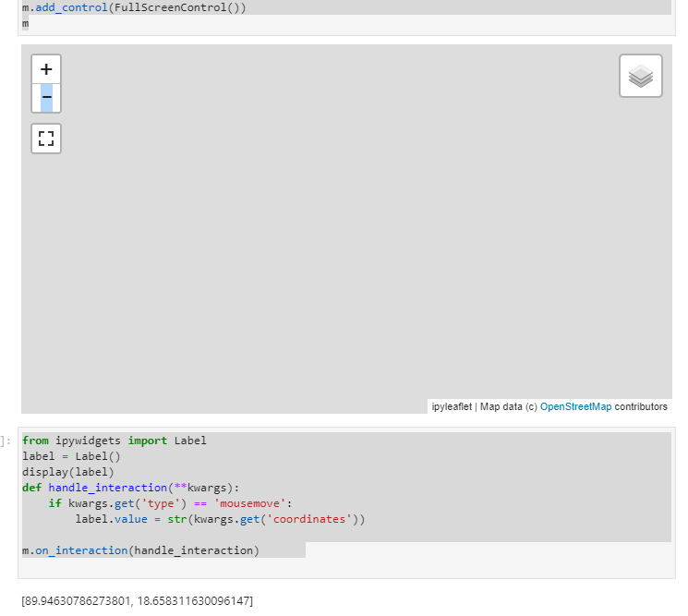The width and height of the screenshot is (688, 616).
Task: Open the OpenStreetMap attribution link
Action: (575, 406)
